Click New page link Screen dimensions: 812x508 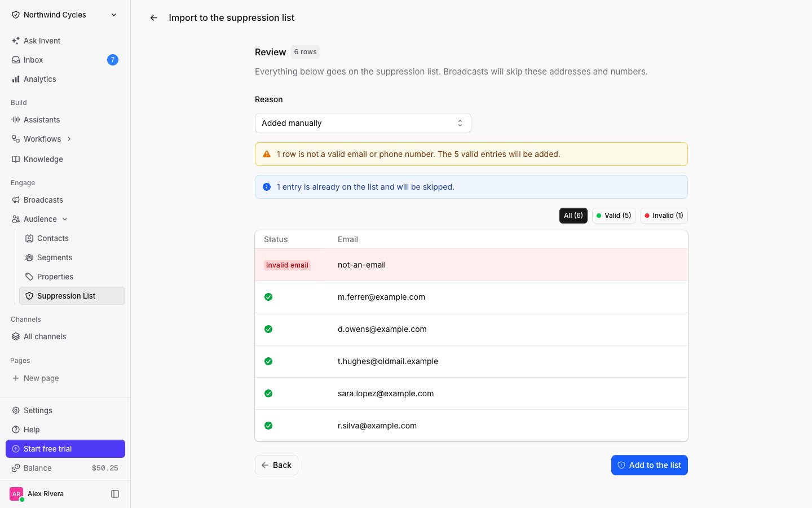pos(65,378)
